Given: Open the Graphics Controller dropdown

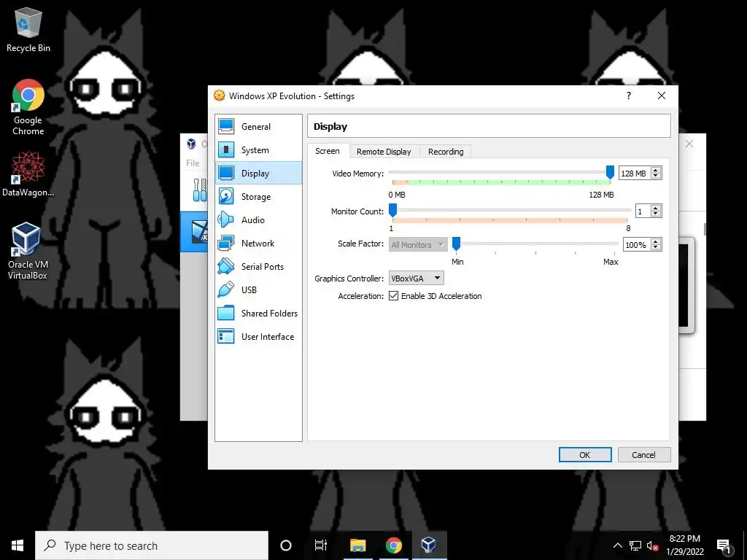Looking at the screenshot, I should pyautogui.click(x=416, y=278).
